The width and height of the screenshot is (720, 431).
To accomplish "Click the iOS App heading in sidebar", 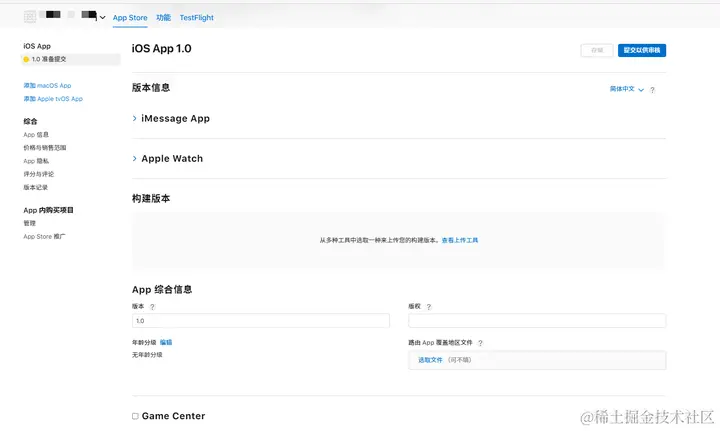I will [37, 46].
